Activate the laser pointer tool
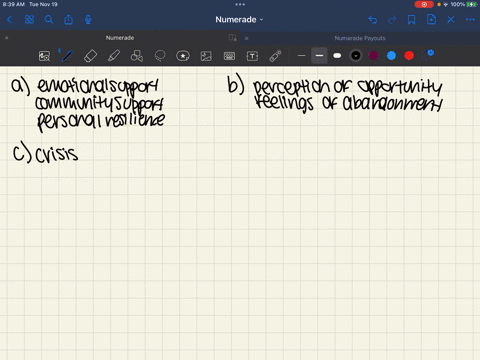This screenshot has width=480, height=360. point(275,56)
